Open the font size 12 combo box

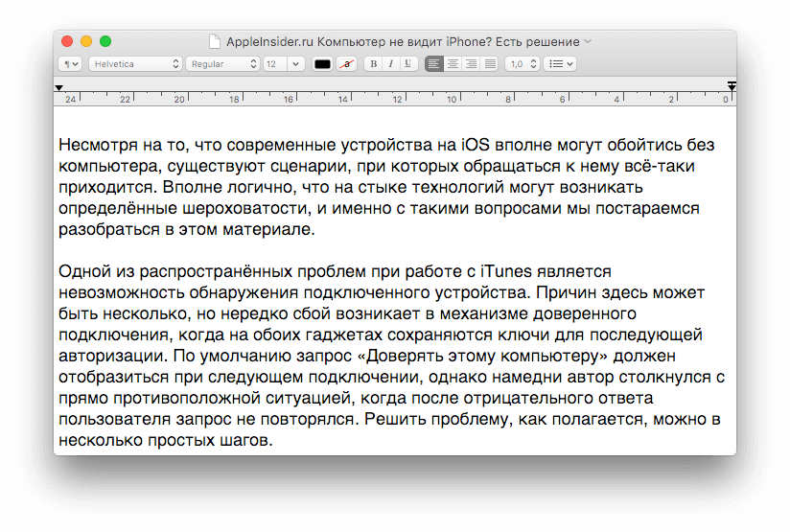[x=284, y=64]
